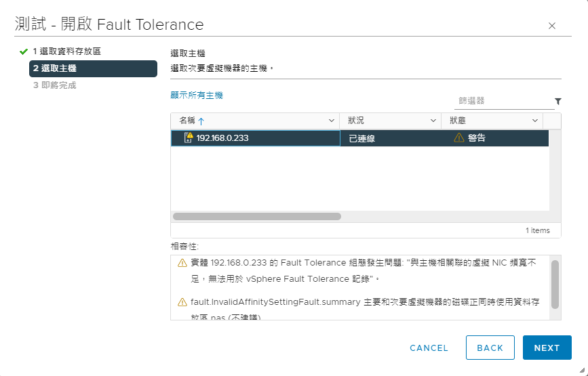This screenshot has height=376, width=588.
Task: Click the host table horizontal scrollbar
Action: tap(256, 217)
